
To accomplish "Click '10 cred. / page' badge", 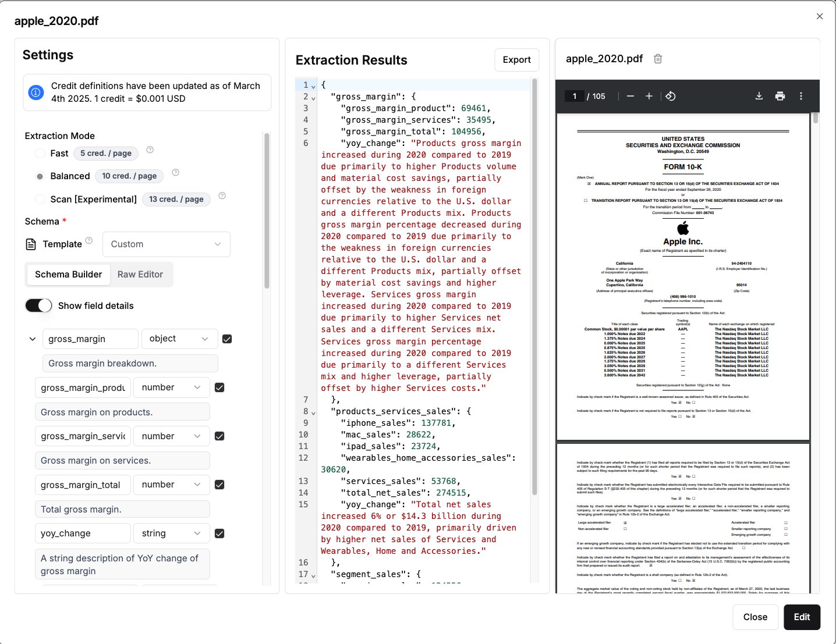I will tap(129, 176).
